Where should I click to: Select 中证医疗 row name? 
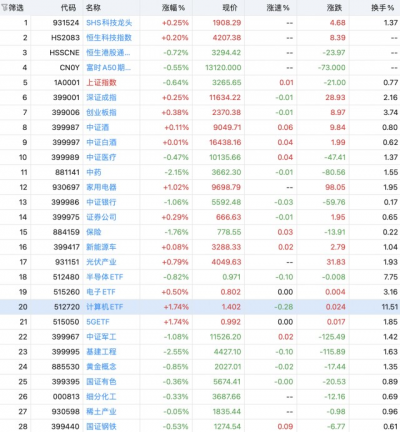pyautogui.click(x=101, y=157)
